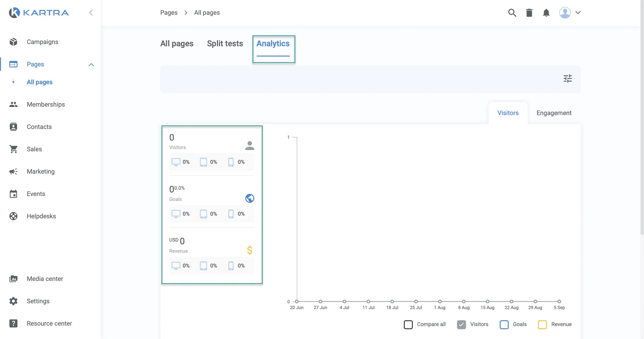Click the Campaigns box icon
Viewport: 644px width, 339px height.
(13, 42)
